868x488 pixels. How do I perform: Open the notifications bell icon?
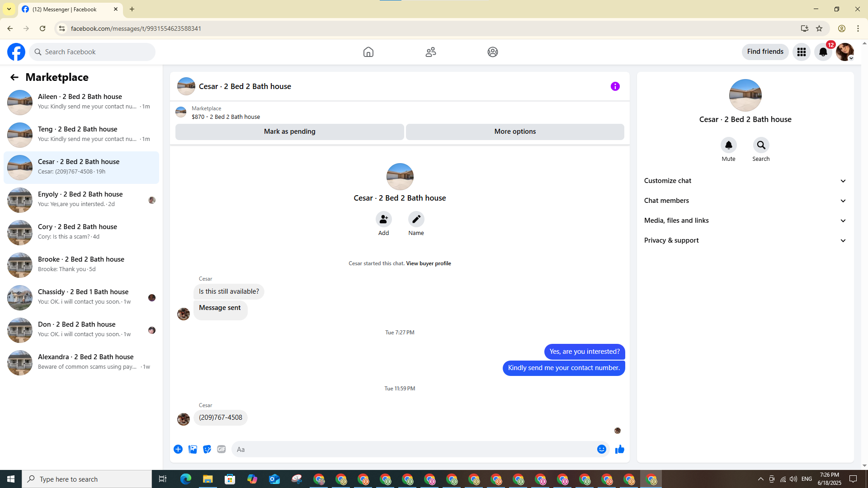coord(823,52)
